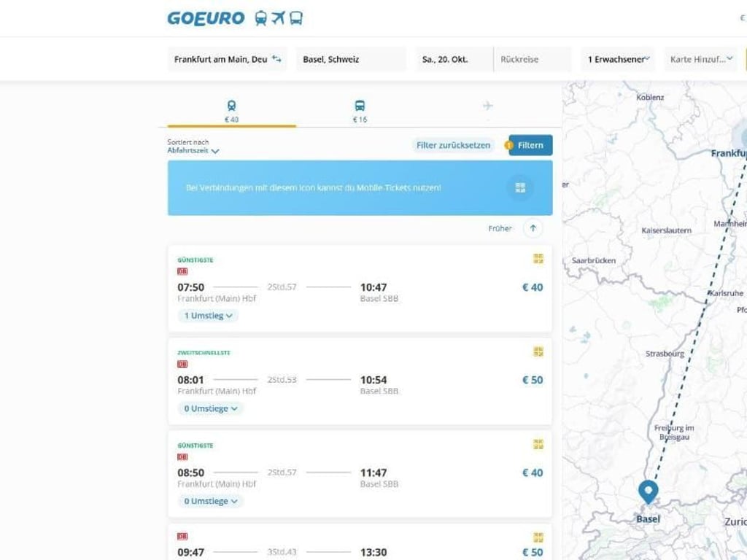Viewport: 747px width, 560px height.
Task: Expand 0 Umstiege on the 08:01 trip
Action: [x=211, y=408]
